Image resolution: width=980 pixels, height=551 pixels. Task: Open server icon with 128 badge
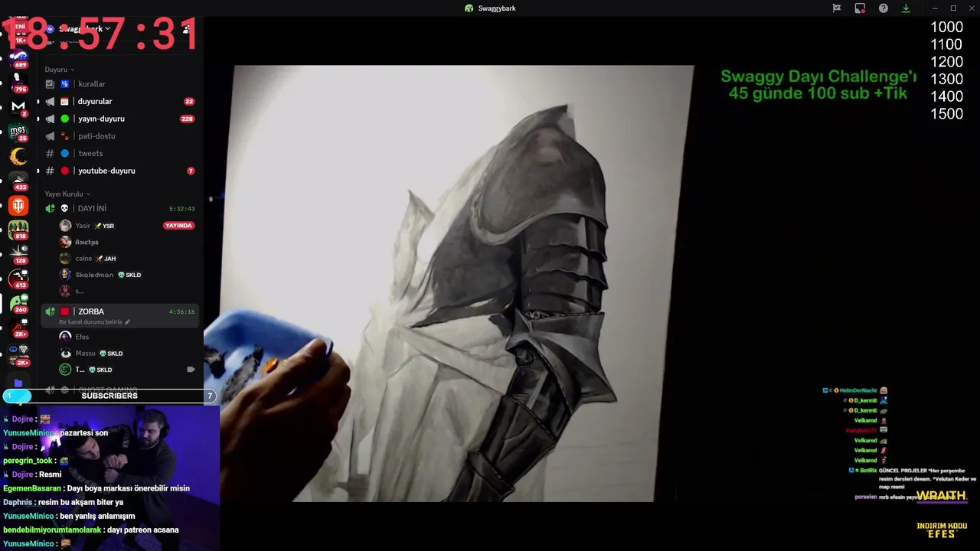click(19, 254)
